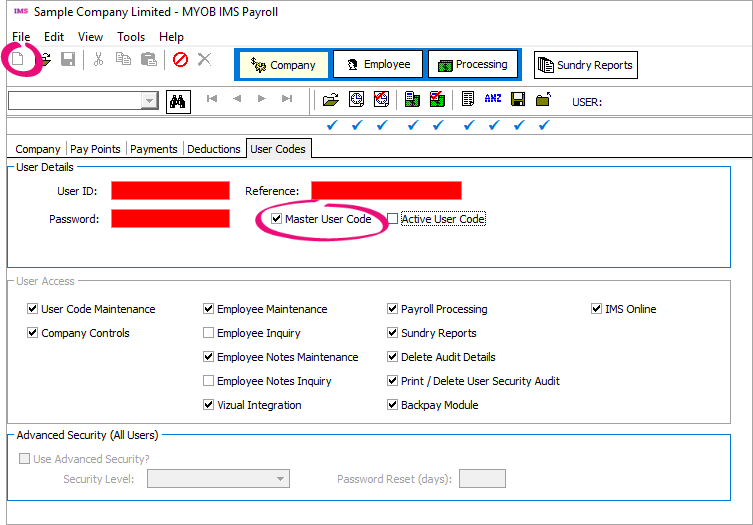The width and height of the screenshot is (753, 525).
Task: Open the Tools menu
Action: 131,37
